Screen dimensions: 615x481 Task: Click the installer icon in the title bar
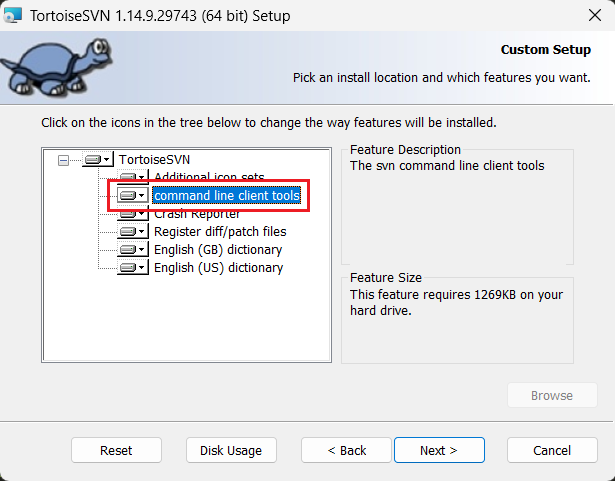13,16
